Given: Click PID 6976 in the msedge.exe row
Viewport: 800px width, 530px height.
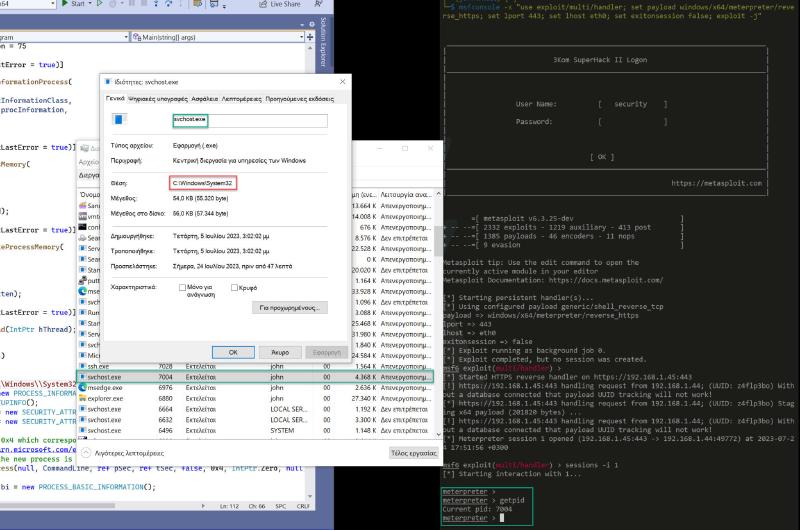Looking at the screenshot, I should coord(165,388).
